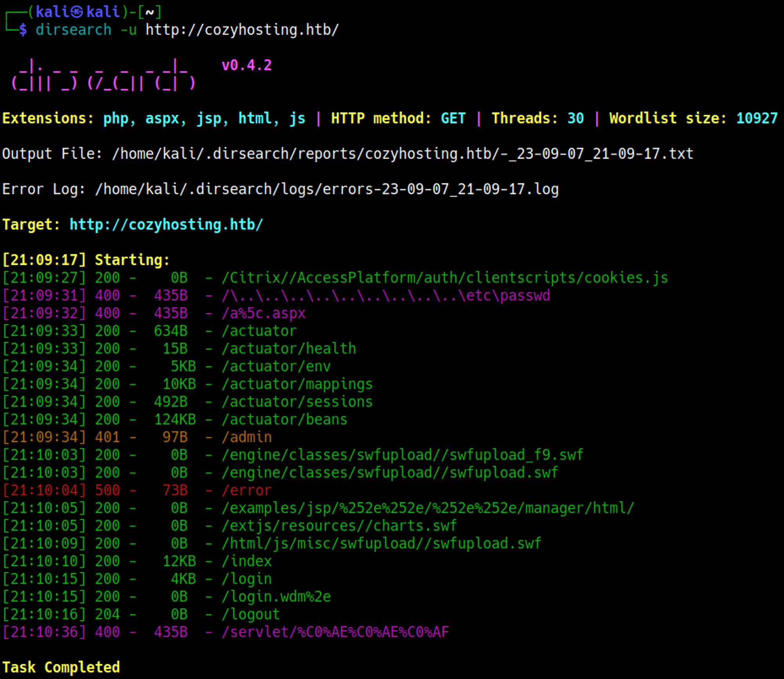
Task: Click the dirsearch ASCII art logo
Action: click(103, 76)
